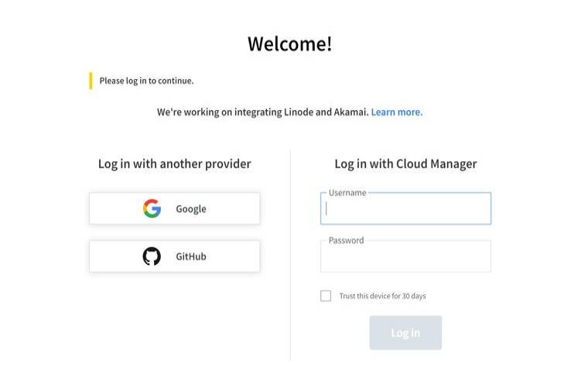Click the GitHub octocat icon
This screenshot has height=368, width=588.
[x=152, y=256]
